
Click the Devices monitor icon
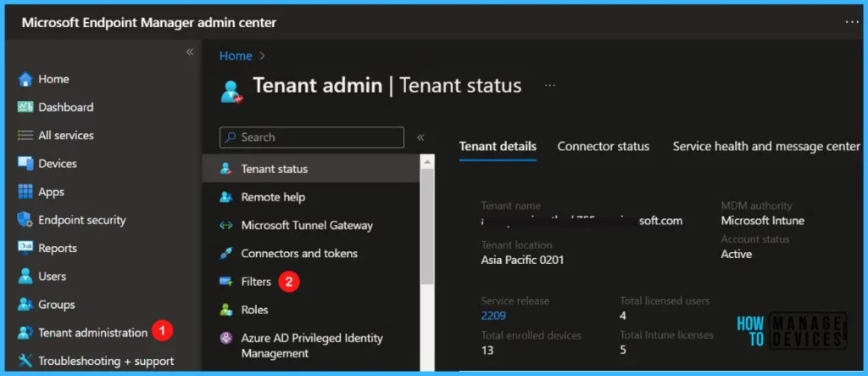(25, 164)
